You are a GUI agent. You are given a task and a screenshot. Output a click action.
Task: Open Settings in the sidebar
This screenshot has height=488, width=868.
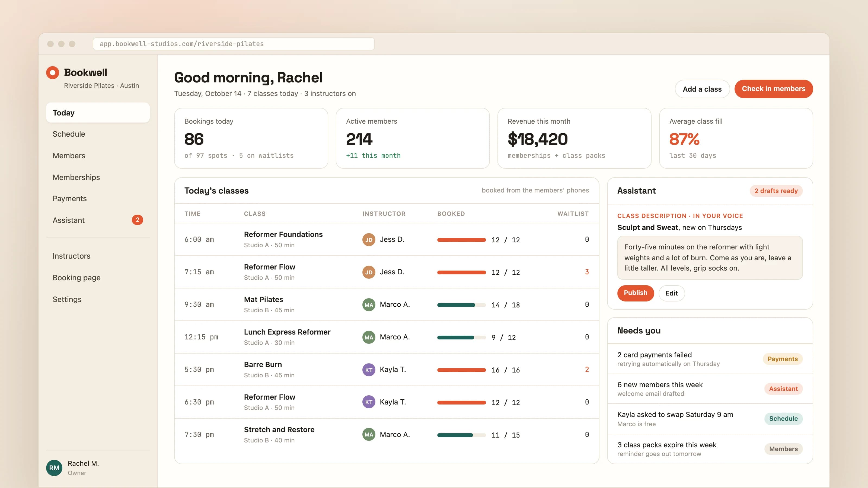[x=98, y=299]
